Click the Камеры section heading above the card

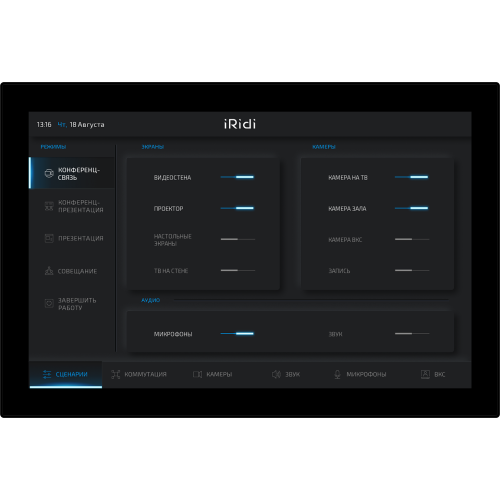[324, 147]
